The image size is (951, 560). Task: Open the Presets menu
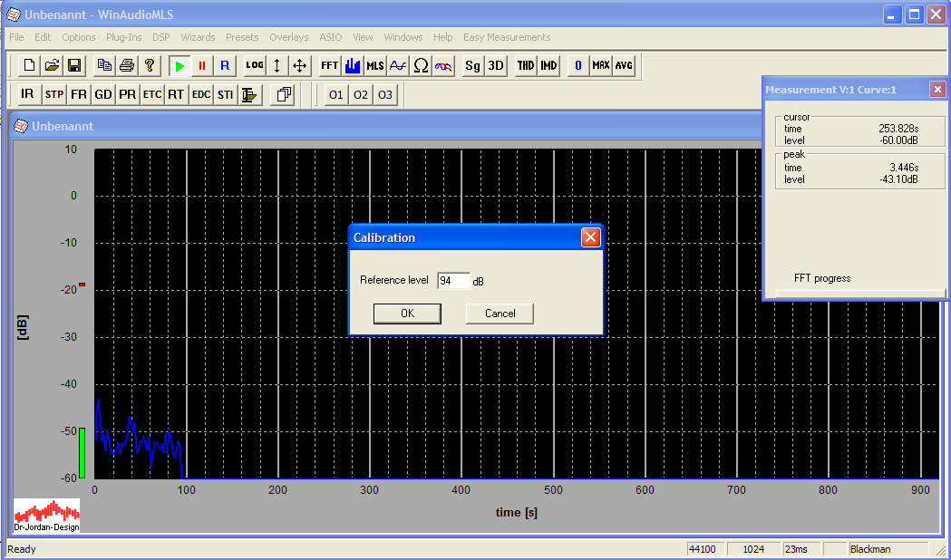point(242,37)
